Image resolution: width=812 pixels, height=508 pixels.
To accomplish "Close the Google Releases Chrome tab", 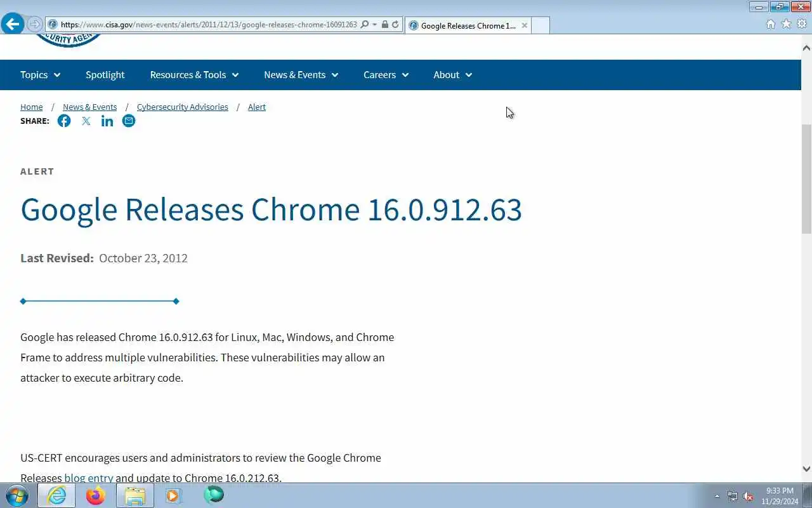I will pyautogui.click(x=525, y=25).
